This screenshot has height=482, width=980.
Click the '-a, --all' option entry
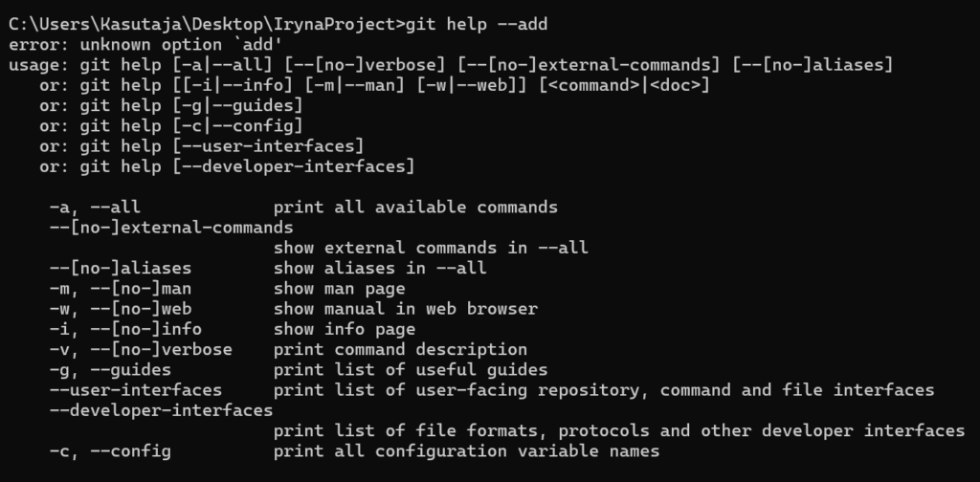pos(95,208)
